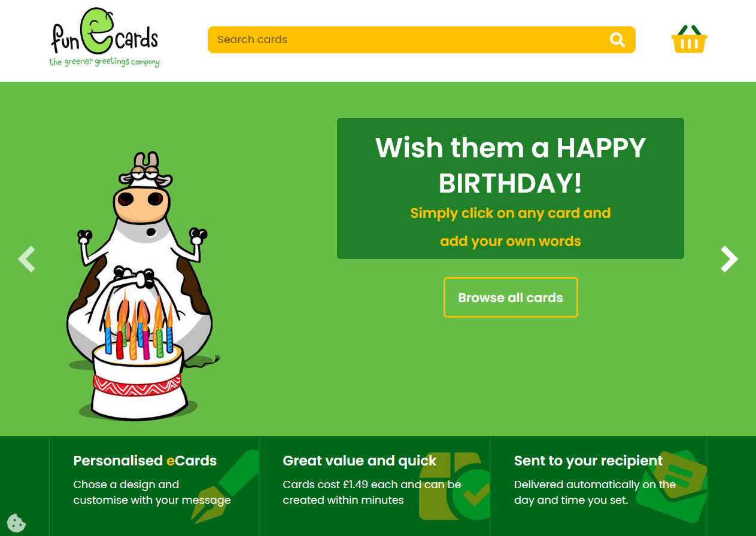Open cookie settings icon
756x536 pixels.
point(17,522)
